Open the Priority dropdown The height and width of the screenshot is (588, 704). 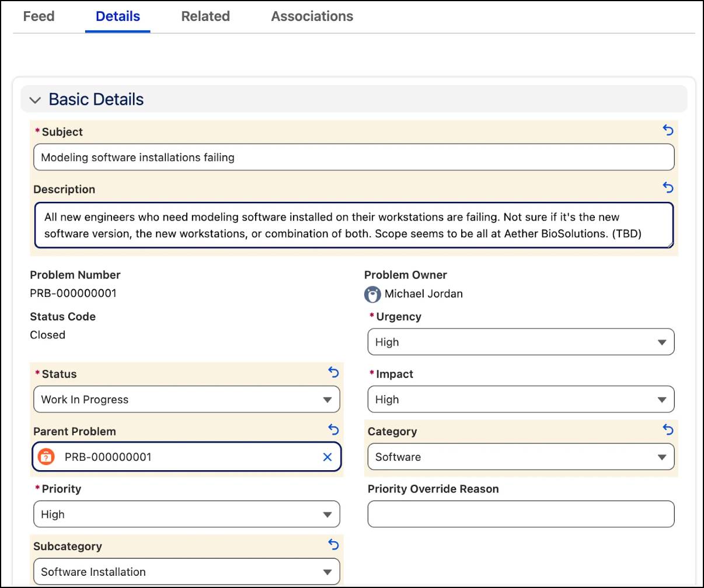(x=187, y=514)
